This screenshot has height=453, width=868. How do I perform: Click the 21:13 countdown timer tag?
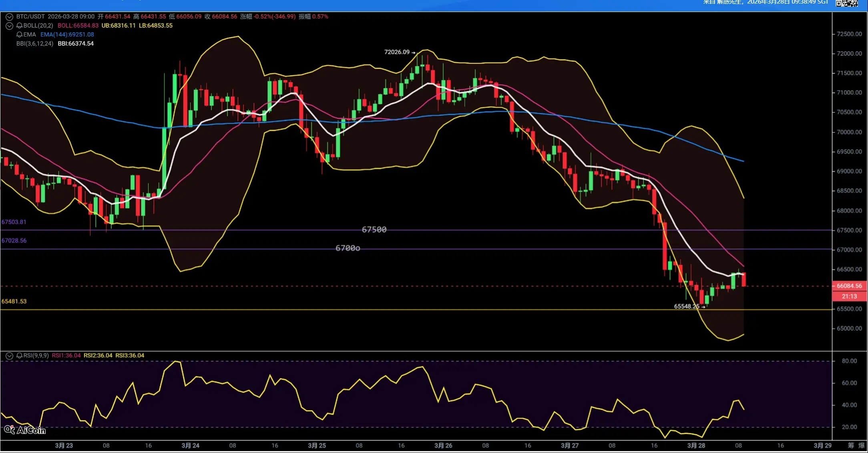849,296
